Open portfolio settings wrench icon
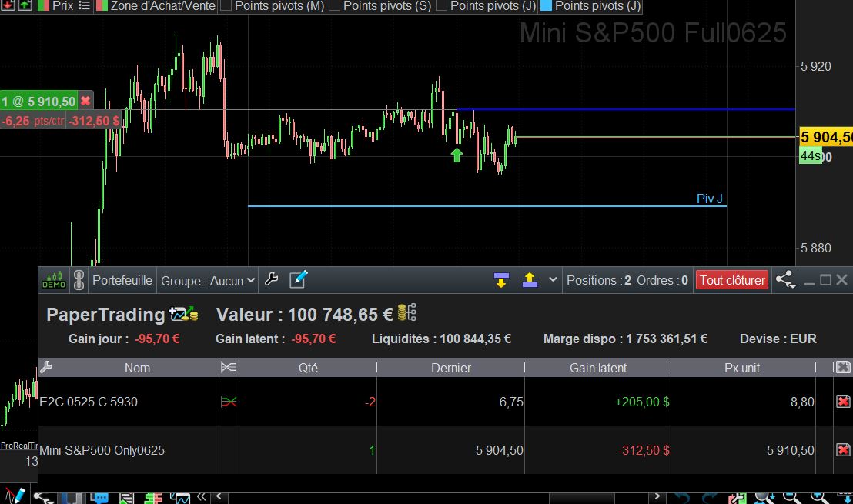 point(272,279)
